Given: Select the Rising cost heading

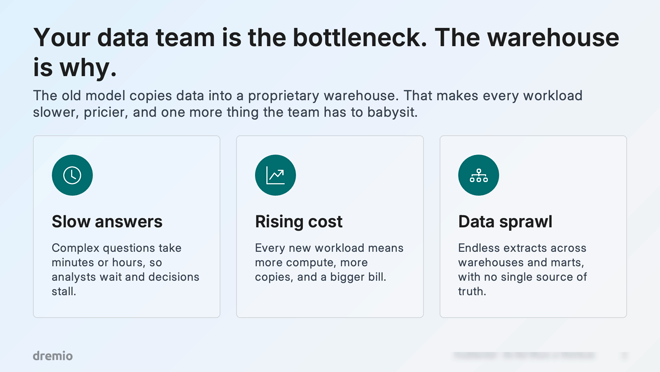Looking at the screenshot, I should [298, 221].
